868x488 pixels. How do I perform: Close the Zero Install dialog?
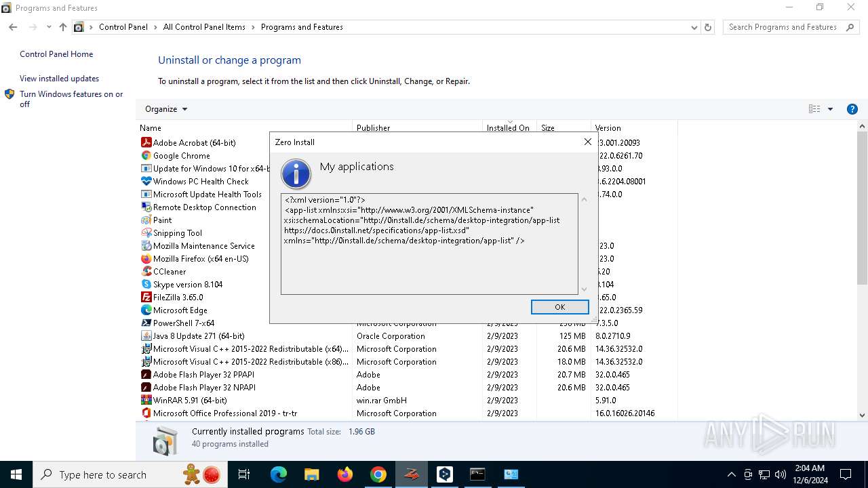pyautogui.click(x=588, y=142)
